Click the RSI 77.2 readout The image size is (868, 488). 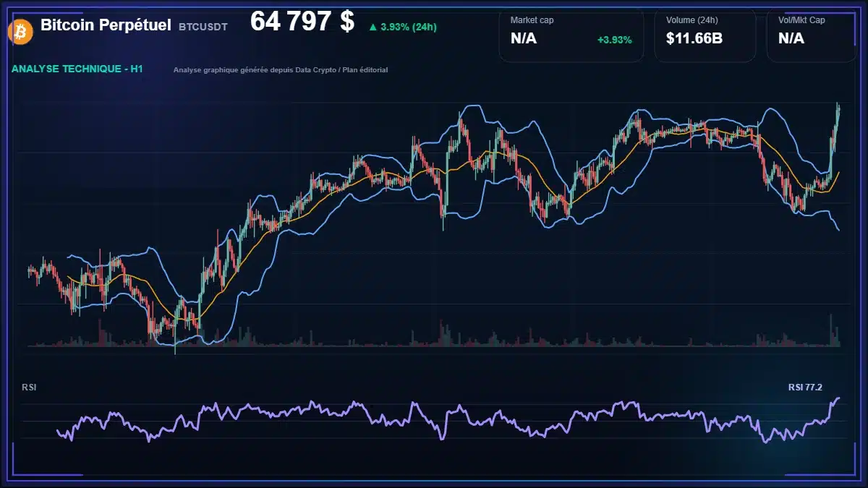pyautogui.click(x=805, y=388)
